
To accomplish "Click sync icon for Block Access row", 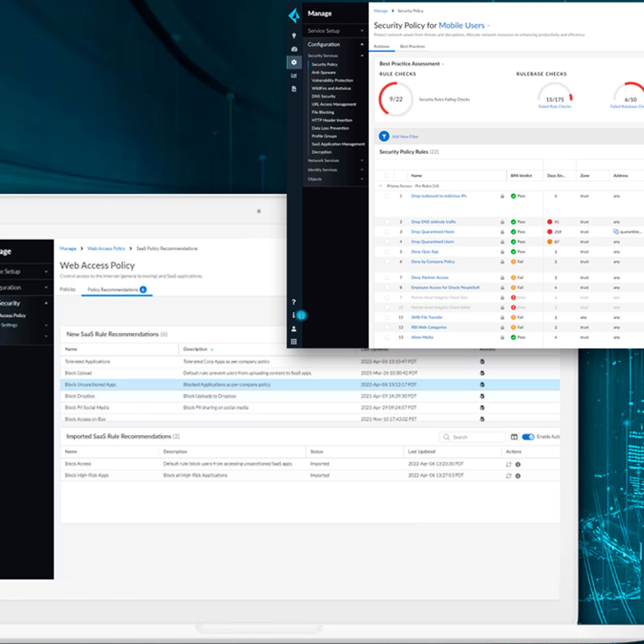I will coord(508,464).
